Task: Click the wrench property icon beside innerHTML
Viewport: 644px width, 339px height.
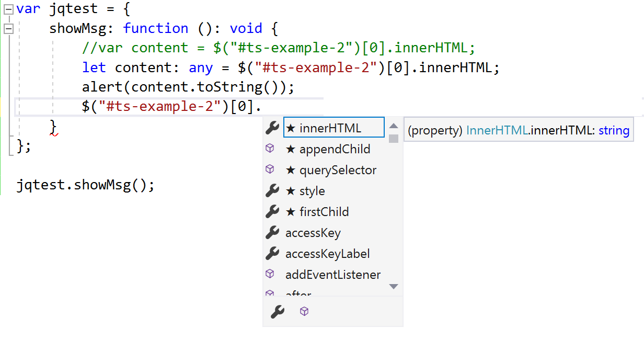Action: [x=272, y=127]
